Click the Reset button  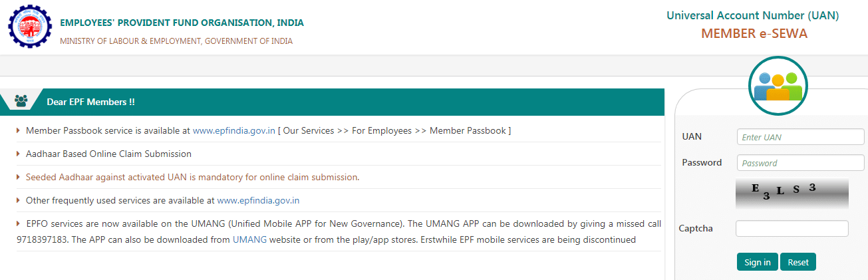pyautogui.click(x=798, y=262)
